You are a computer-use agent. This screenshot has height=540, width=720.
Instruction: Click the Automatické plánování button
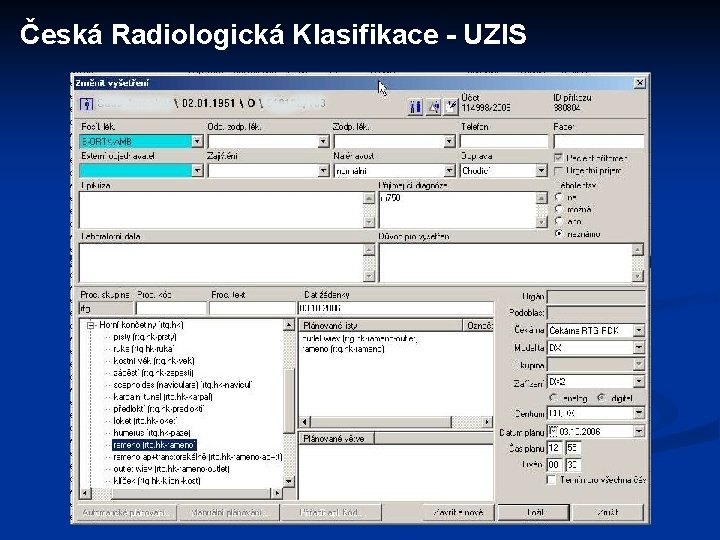tap(125, 512)
